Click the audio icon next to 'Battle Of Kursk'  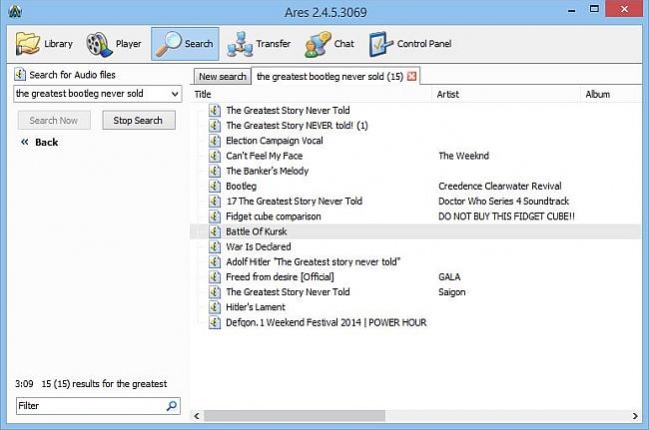(214, 232)
